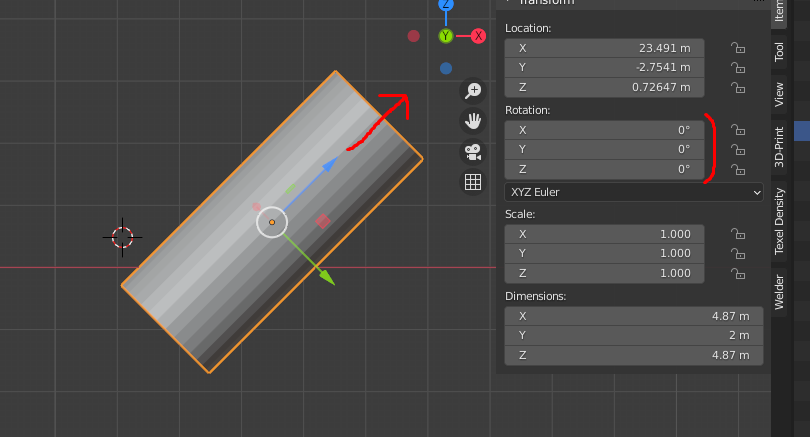The width and height of the screenshot is (810, 437).
Task: Switch to the 3D-Print sidebar tab
Action: point(779,145)
